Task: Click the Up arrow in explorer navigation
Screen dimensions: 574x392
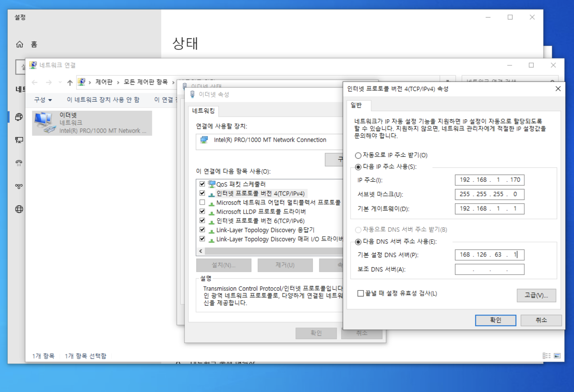Action: (x=70, y=82)
